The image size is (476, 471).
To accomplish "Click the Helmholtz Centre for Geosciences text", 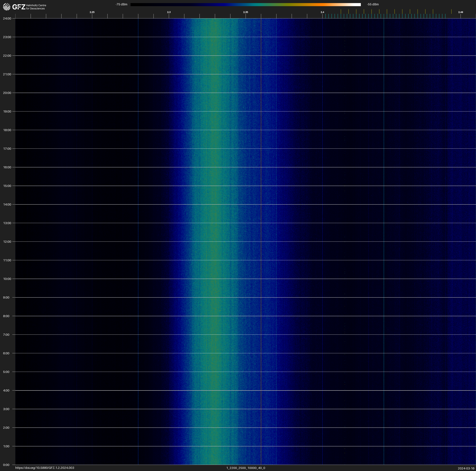I will [x=36, y=7].
